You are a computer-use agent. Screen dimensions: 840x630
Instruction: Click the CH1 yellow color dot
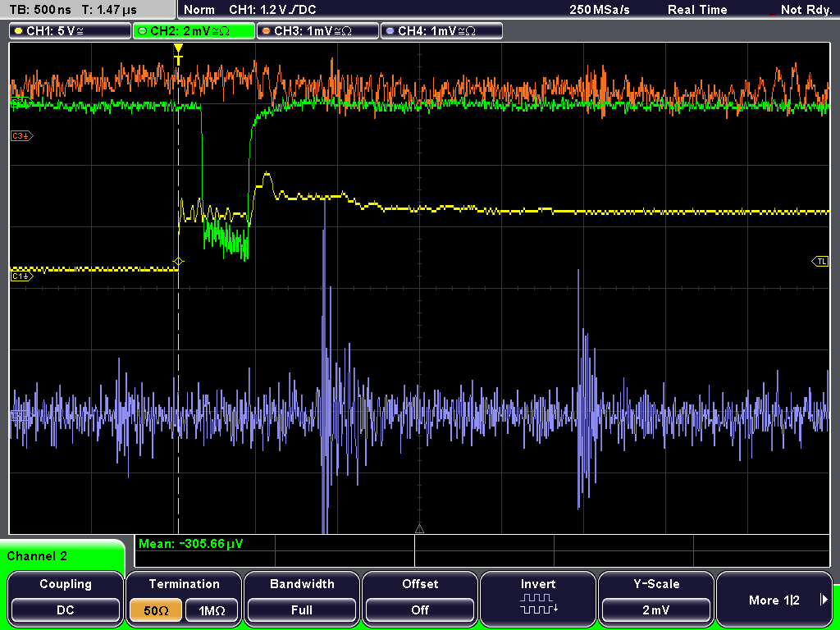[19, 31]
